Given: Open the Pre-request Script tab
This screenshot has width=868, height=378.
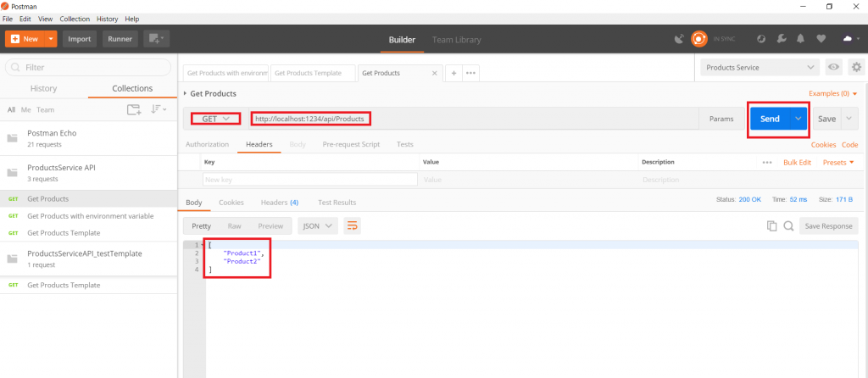Looking at the screenshot, I should point(351,144).
